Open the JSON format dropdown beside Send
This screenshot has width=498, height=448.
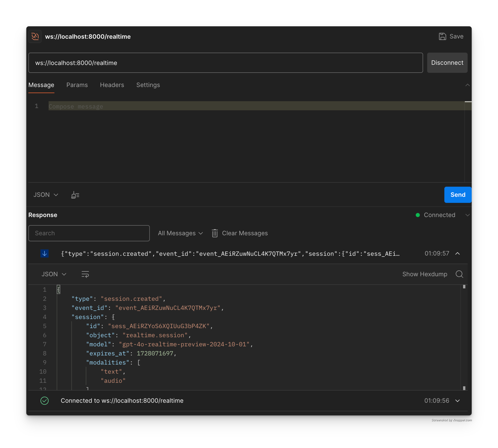click(46, 195)
